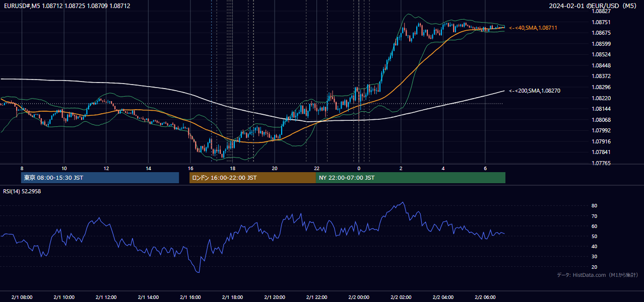Click the 1.08448 price axis label
This screenshot has height=302, width=644.
602,65
